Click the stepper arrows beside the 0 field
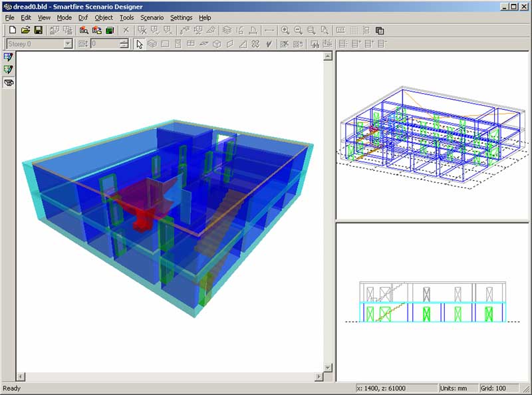Image resolution: width=532 pixels, height=395 pixels. coord(124,44)
